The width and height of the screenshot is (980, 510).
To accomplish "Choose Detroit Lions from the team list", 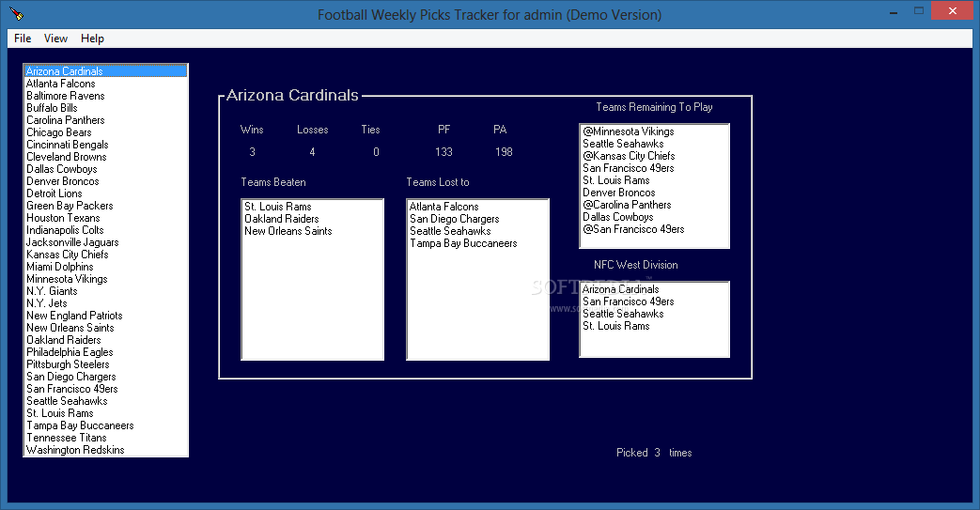I will (x=105, y=193).
